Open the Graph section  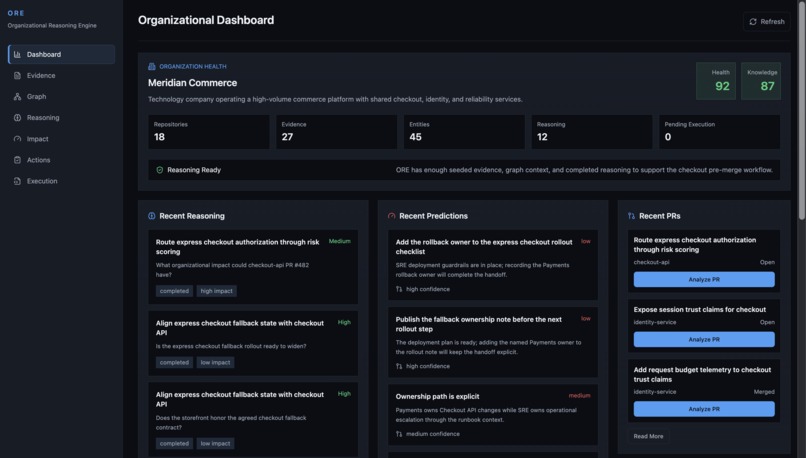61,97
